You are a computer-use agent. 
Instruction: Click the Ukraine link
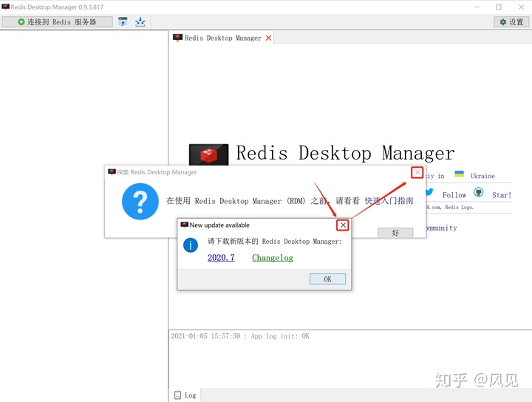click(x=482, y=176)
